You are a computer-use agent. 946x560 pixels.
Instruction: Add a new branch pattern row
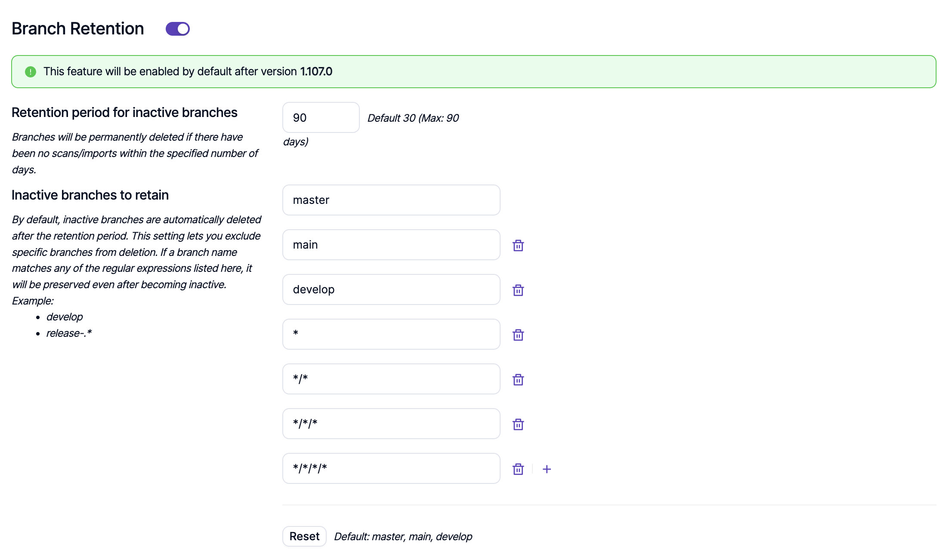[x=547, y=469]
